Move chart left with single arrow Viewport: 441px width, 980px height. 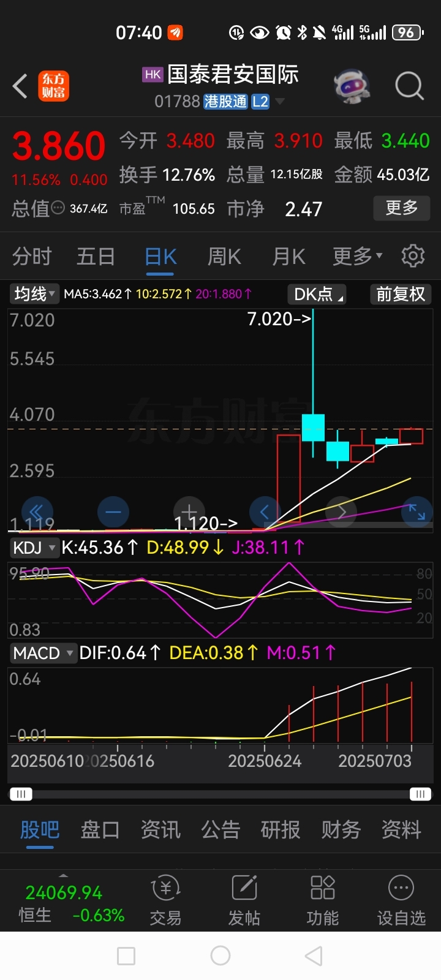click(x=265, y=511)
